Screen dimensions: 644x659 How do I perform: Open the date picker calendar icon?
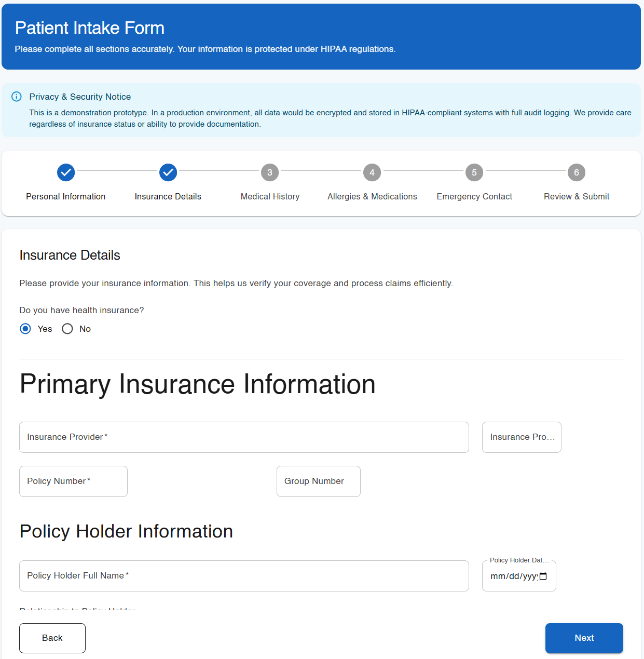pyautogui.click(x=543, y=576)
